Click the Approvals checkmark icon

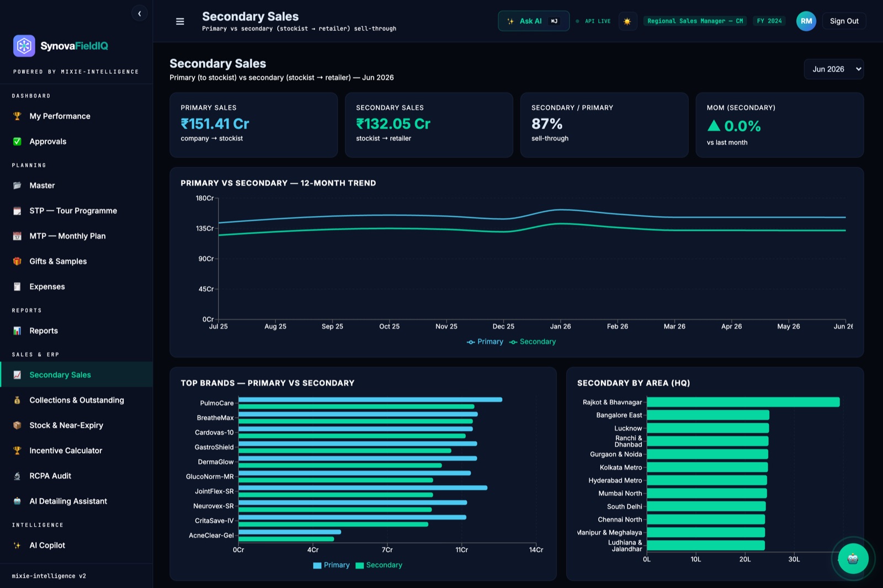tap(17, 141)
